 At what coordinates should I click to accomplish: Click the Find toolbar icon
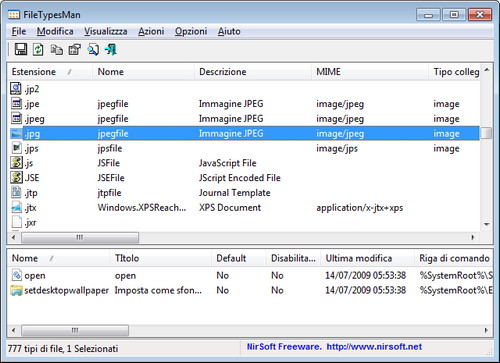93,50
